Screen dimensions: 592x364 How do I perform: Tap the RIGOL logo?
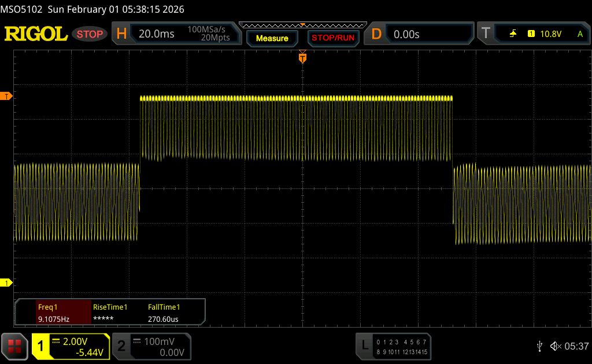click(x=36, y=34)
